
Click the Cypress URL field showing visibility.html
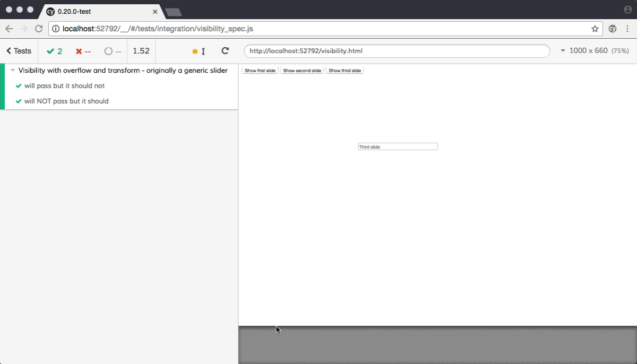[397, 51]
